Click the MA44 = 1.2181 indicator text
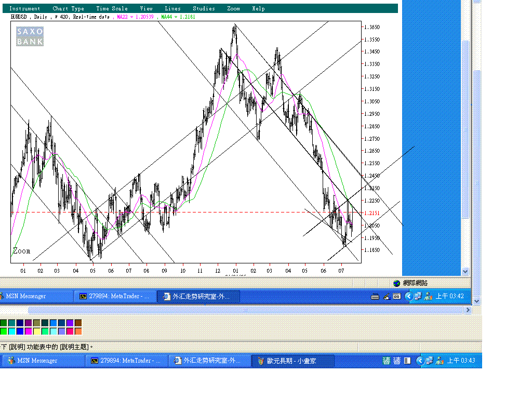Screen dimensions: 532x399 click(x=178, y=17)
